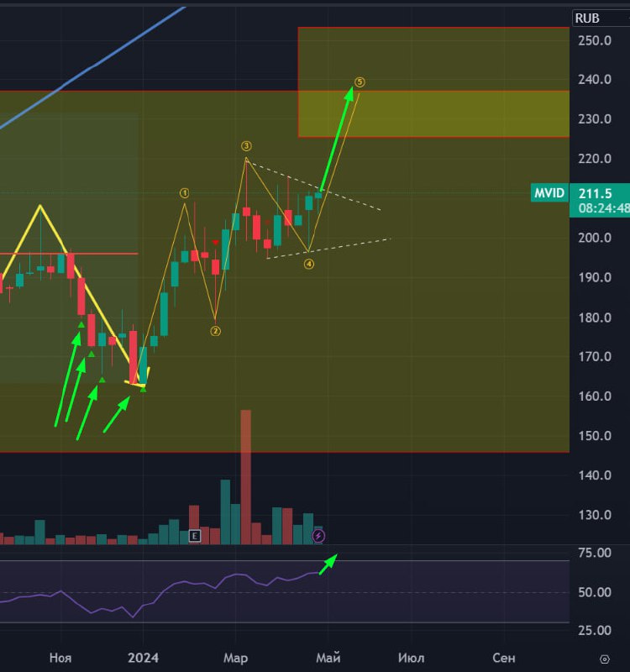Click the 130.0 price axis label

[x=595, y=515]
